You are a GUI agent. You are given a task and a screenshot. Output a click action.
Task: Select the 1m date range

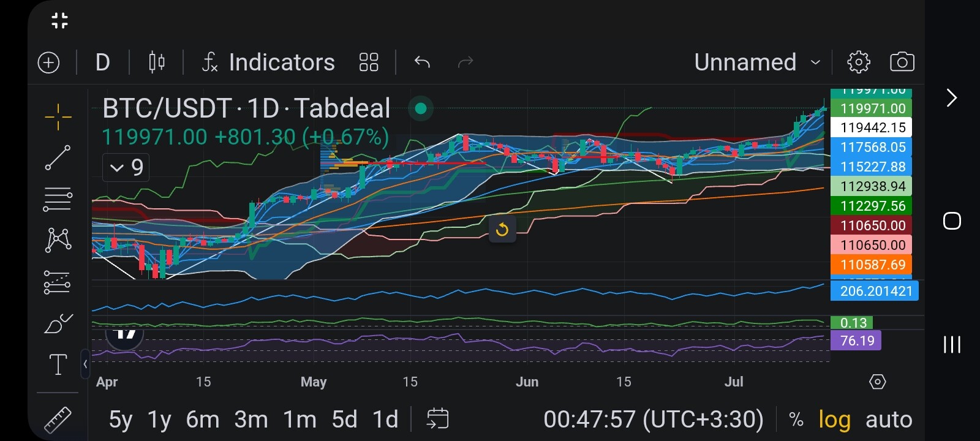point(300,420)
